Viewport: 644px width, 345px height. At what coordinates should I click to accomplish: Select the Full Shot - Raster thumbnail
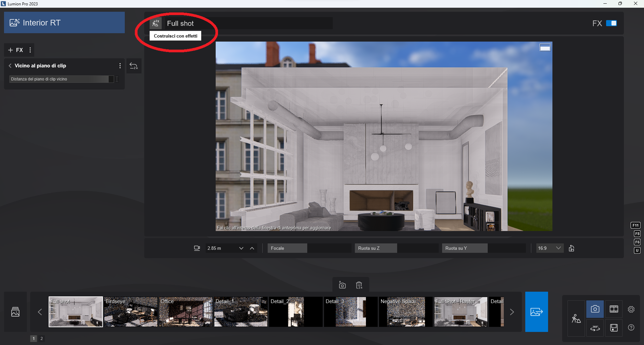[461, 312]
